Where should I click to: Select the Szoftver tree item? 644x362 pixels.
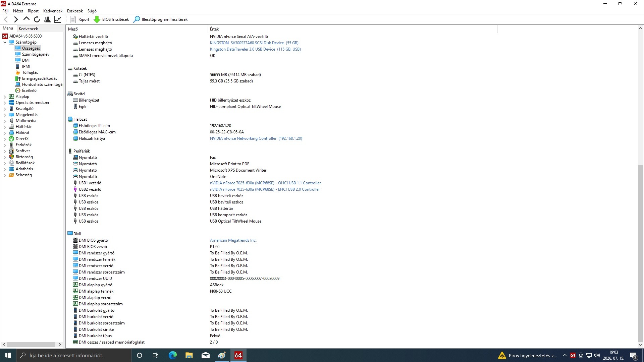pyautogui.click(x=22, y=151)
